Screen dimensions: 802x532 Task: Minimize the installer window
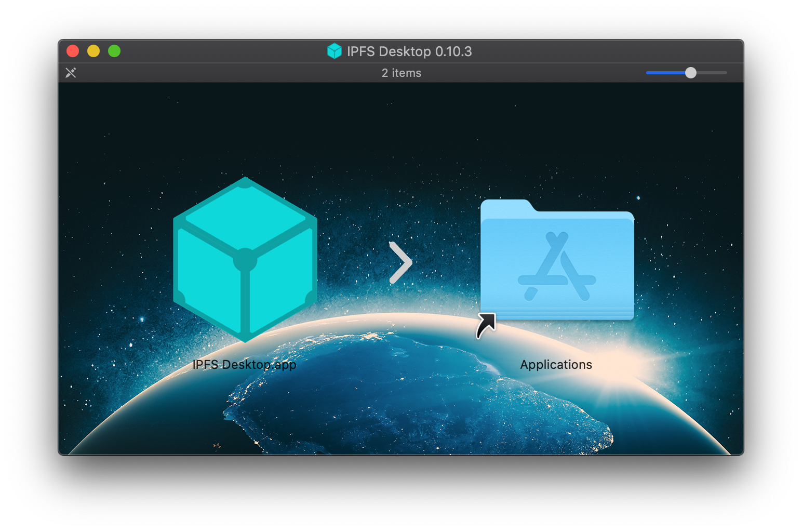(93, 51)
